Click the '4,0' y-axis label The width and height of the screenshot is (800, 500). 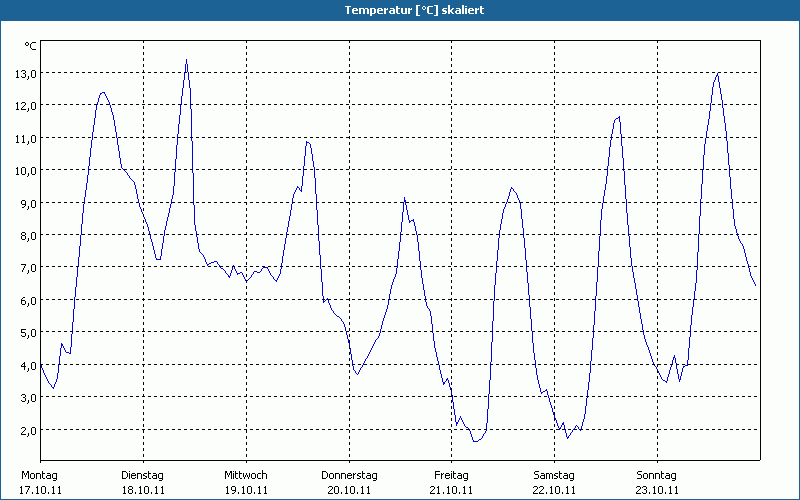click(28, 365)
